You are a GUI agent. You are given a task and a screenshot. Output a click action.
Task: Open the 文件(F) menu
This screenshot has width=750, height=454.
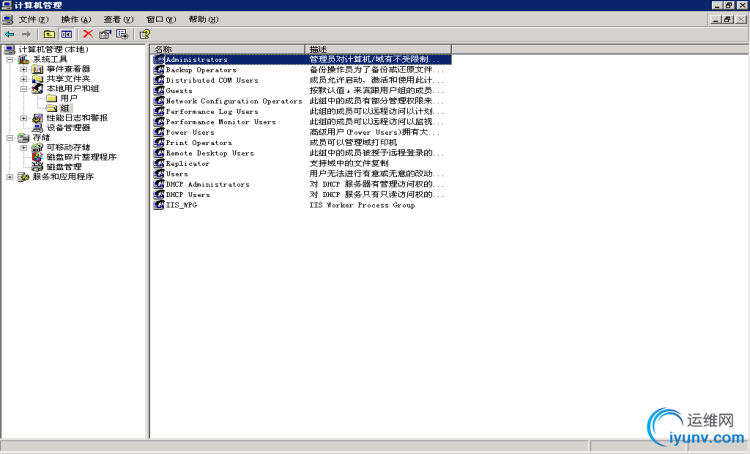(33, 19)
